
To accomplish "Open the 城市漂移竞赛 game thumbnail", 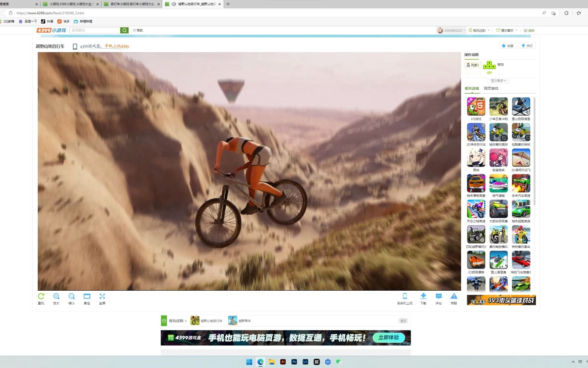I will click(x=476, y=183).
